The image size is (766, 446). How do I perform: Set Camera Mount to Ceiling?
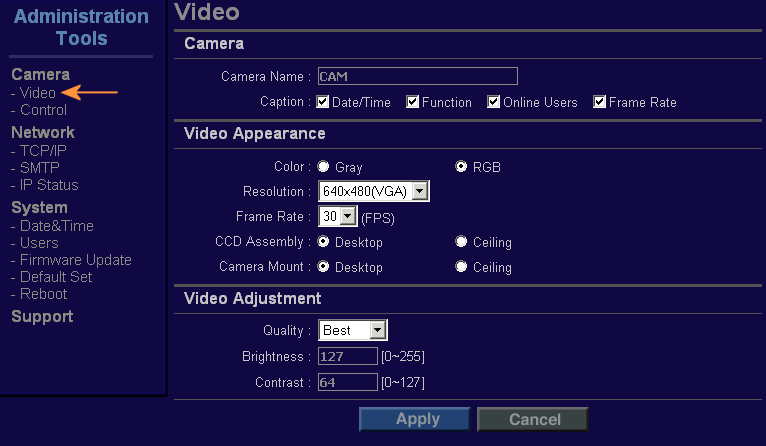tap(461, 266)
